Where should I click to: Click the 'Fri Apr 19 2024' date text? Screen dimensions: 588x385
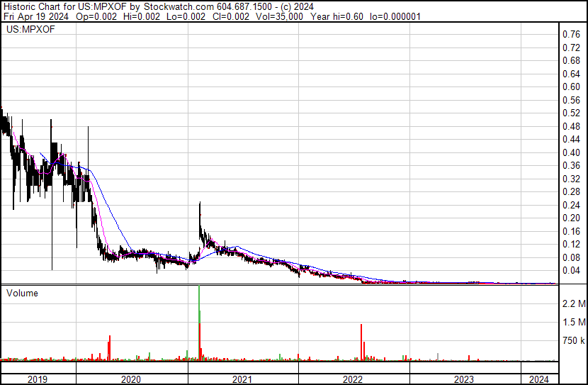[x=36, y=16]
